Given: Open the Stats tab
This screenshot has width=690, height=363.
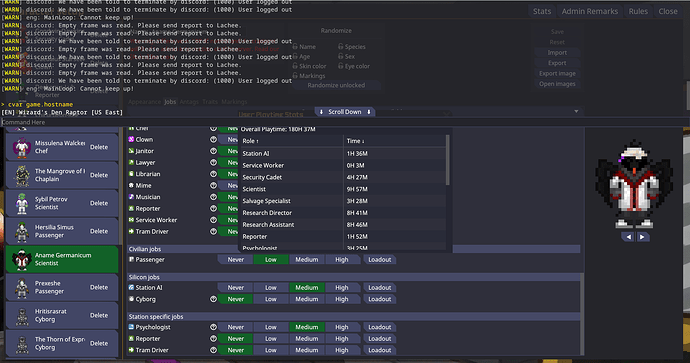Looking at the screenshot, I should (x=542, y=11).
